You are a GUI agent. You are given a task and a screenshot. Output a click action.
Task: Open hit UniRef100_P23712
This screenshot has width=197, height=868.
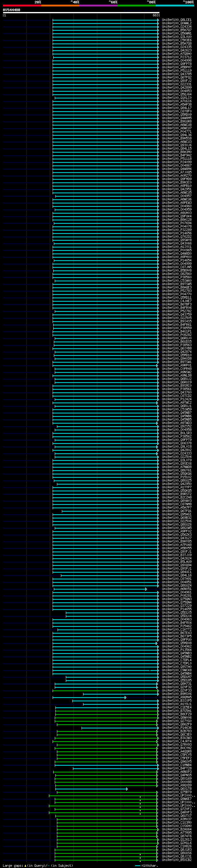click(176, 57)
